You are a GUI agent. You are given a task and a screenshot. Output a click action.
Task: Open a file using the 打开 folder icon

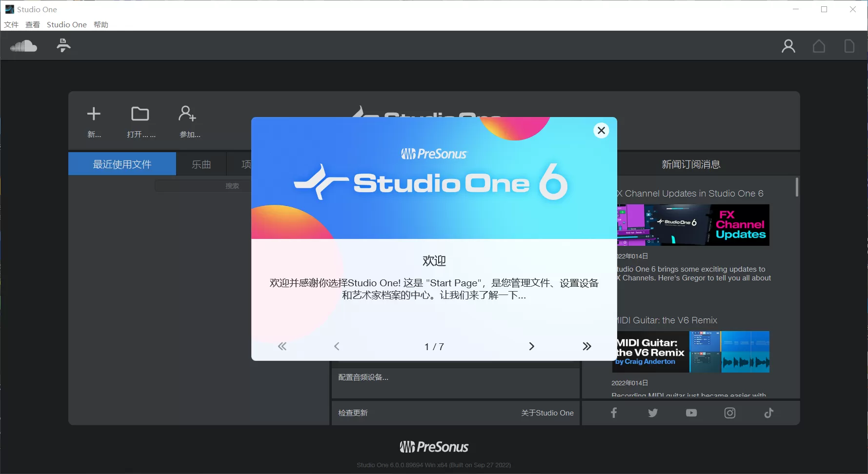(x=141, y=114)
